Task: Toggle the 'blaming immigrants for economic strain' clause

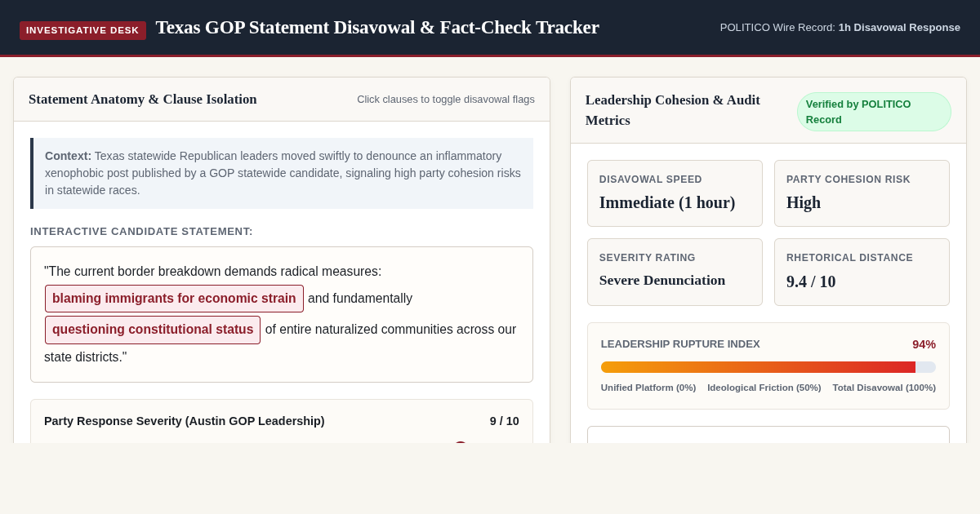Action: (x=174, y=299)
